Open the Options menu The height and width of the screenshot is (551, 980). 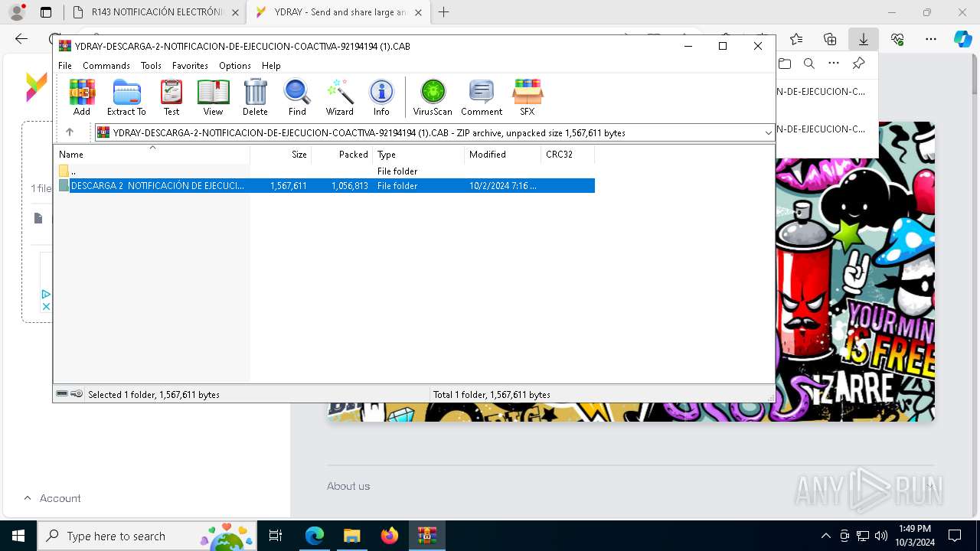pyautogui.click(x=235, y=66)
